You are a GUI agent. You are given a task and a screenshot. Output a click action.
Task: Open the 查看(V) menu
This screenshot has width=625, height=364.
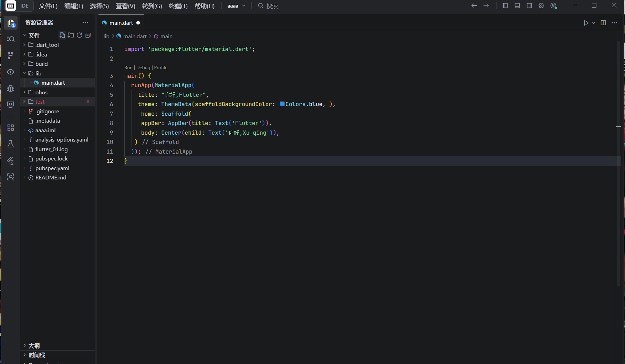(x=125, y=6)
